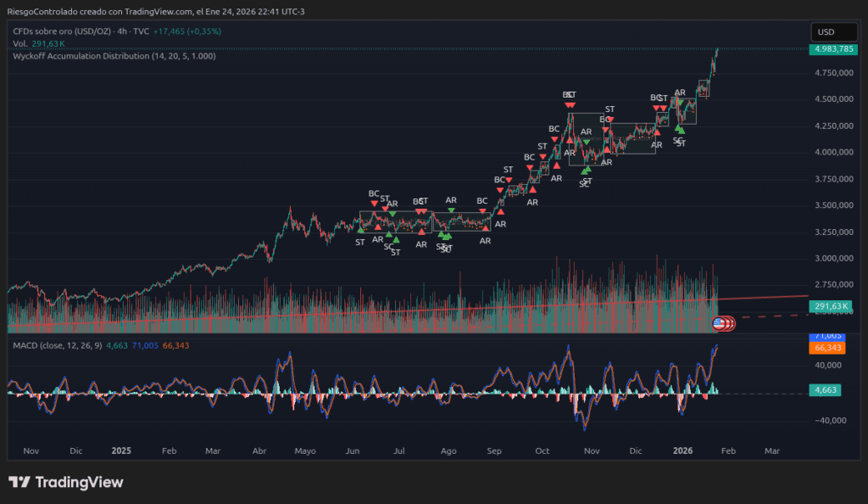Click the TradingView logo in the footer
The width and height of the screenshot is (868, 504).
coord(65,482)
